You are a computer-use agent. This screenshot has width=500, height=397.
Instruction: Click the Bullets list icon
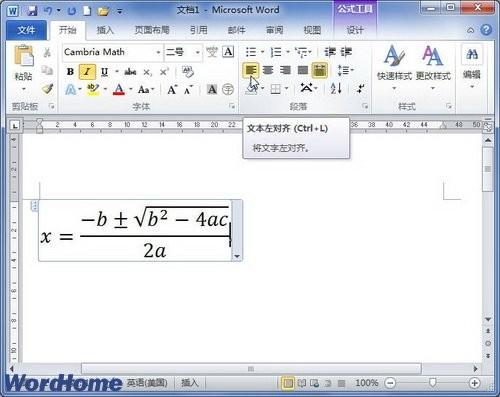(251, 52)
